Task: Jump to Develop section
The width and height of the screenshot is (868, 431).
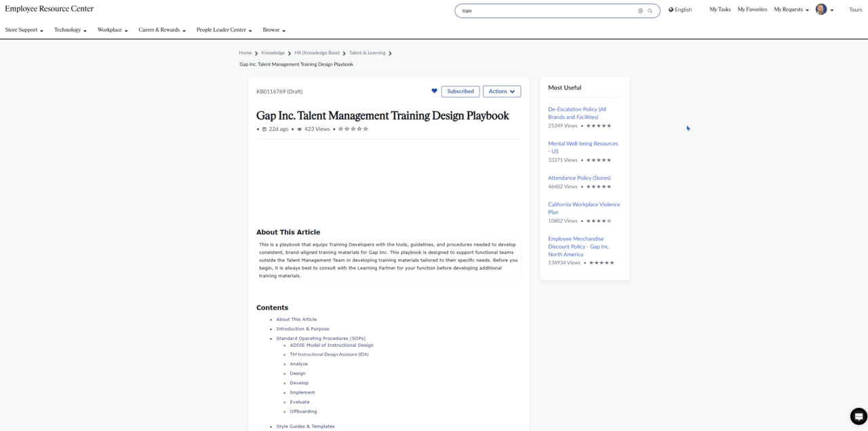Action: (299, 383)
